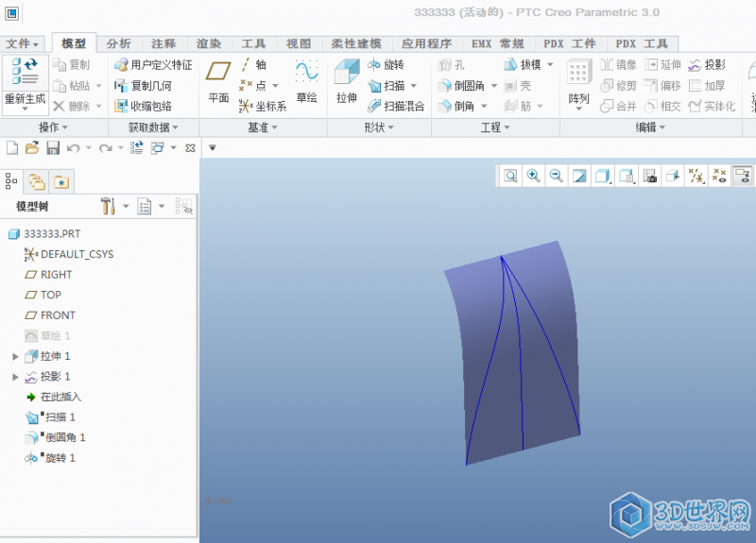Click the Repaint icon in graphics toolbar
756x543 pixels.
[579, 176]
